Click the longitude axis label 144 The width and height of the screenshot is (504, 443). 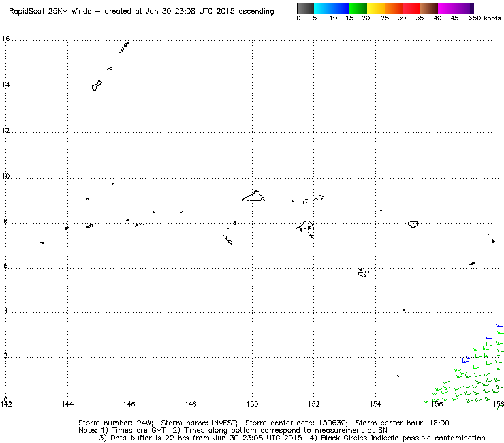pyautogui.click(x=67, y=404)
